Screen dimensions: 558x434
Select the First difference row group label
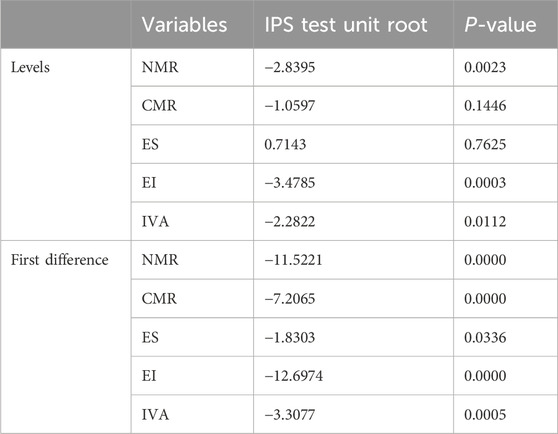(x=59, y=260)
